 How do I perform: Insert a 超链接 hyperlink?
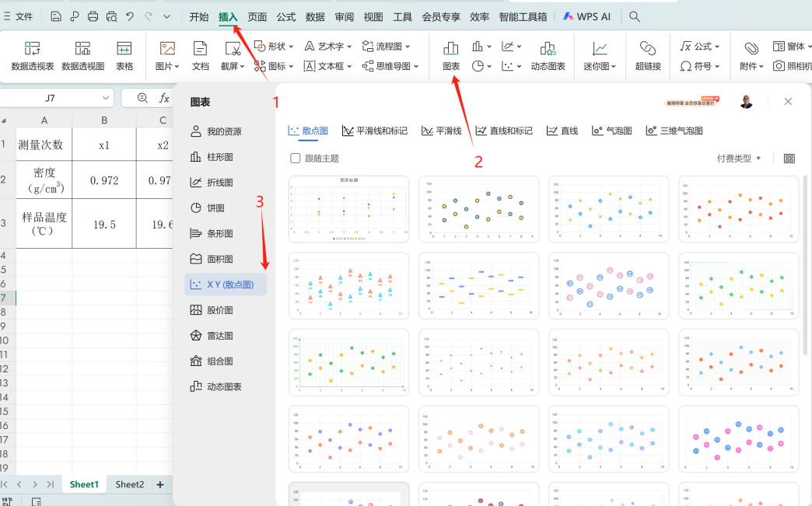[647, 56]
